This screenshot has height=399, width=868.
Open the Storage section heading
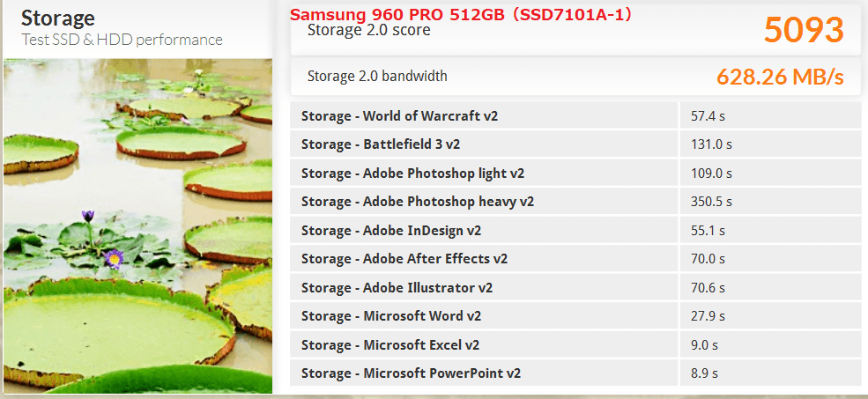tap(58, 18)
